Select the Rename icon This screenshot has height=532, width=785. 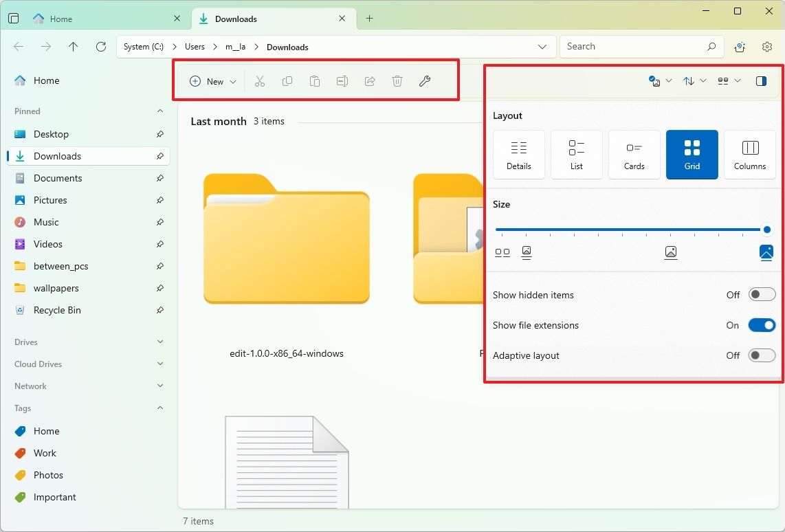(x=342, y=81)
